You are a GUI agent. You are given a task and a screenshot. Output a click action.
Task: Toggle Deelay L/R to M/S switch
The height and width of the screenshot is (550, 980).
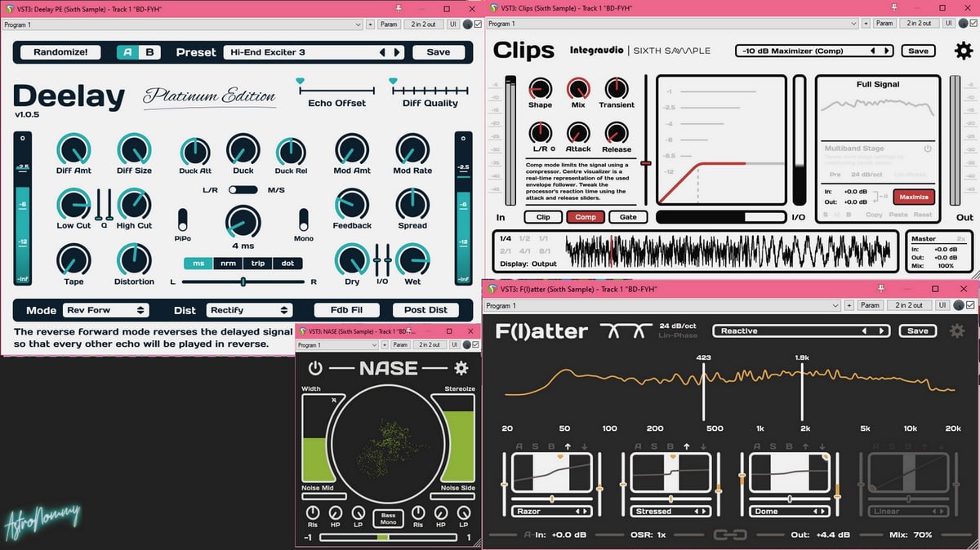(x=243, y=189)
